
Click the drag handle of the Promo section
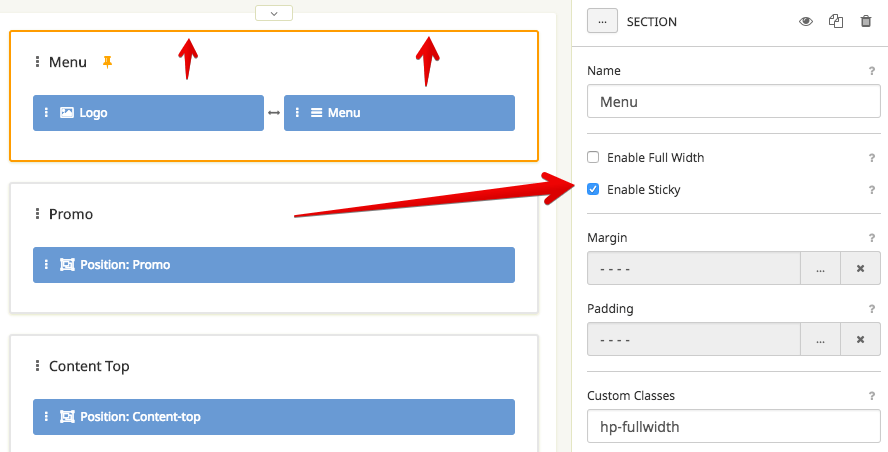tap(37, 214)
